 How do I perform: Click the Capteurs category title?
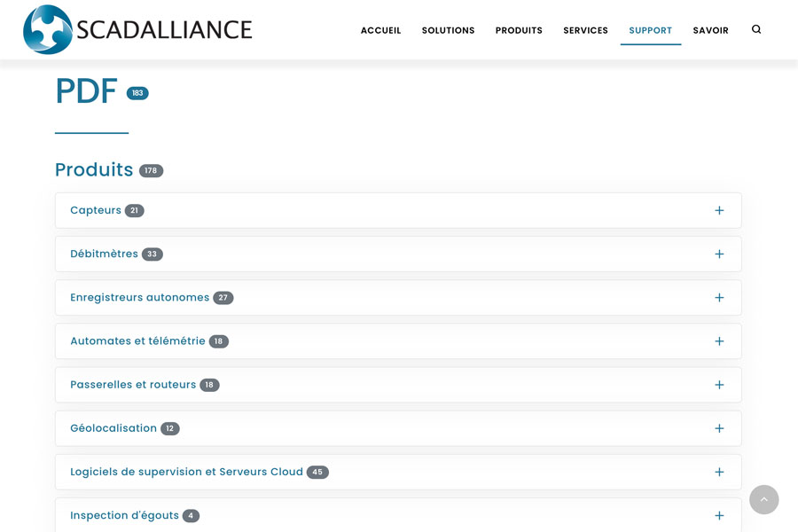coord(96,211)
